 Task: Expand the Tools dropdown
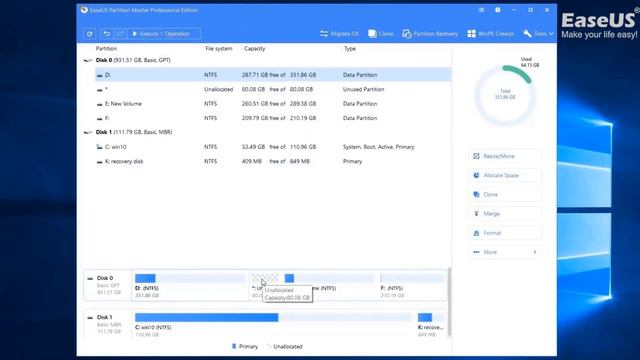pyautogui.click(x=538, y=34)
